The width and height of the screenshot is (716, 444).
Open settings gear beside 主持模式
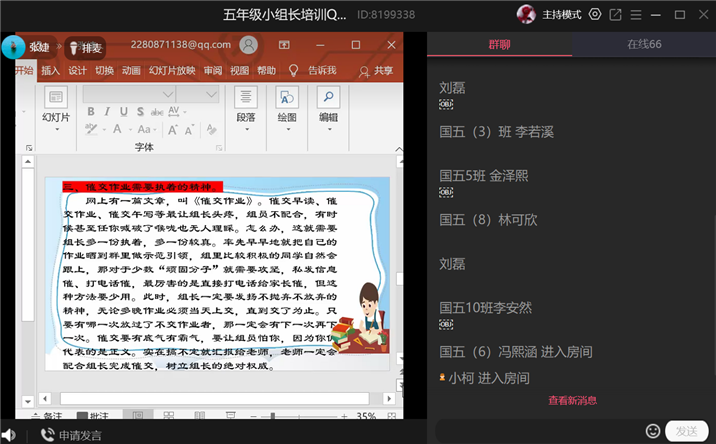click(595, 15)
